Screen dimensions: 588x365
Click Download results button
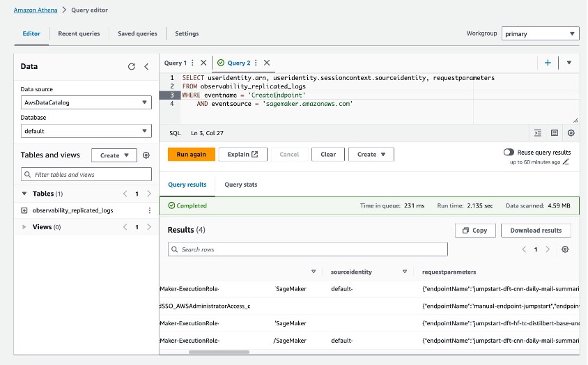point(536,231)
